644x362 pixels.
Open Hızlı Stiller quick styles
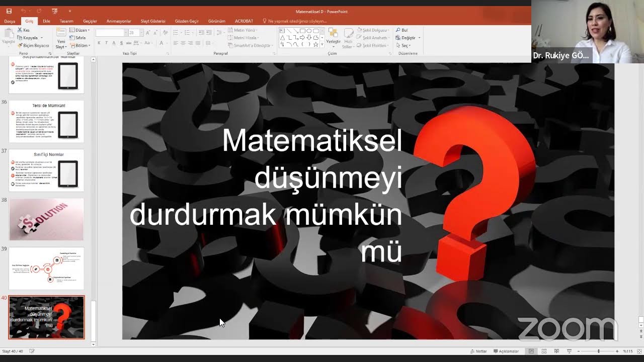coord(348,38)
